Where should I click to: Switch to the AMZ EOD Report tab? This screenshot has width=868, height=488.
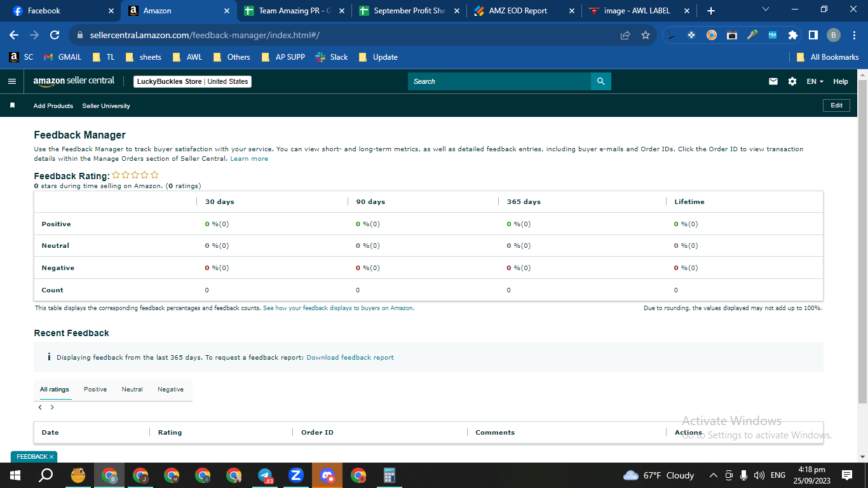[x=525, y=11]
